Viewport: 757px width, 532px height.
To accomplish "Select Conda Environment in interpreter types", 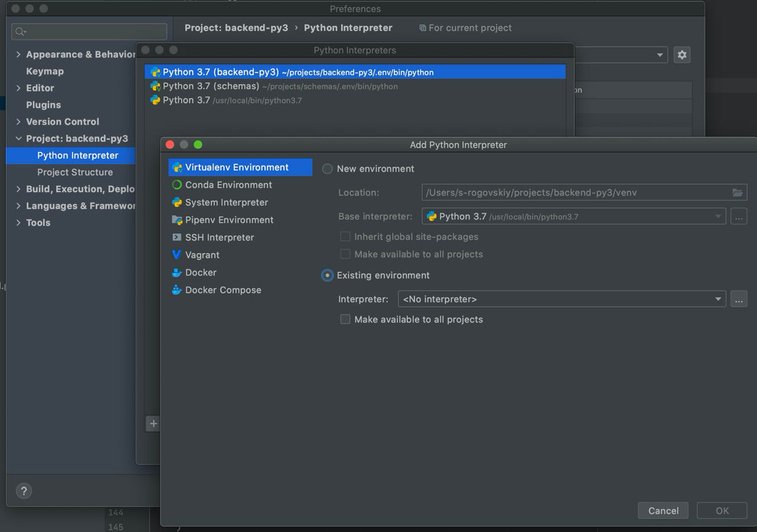I will [228, 185].
